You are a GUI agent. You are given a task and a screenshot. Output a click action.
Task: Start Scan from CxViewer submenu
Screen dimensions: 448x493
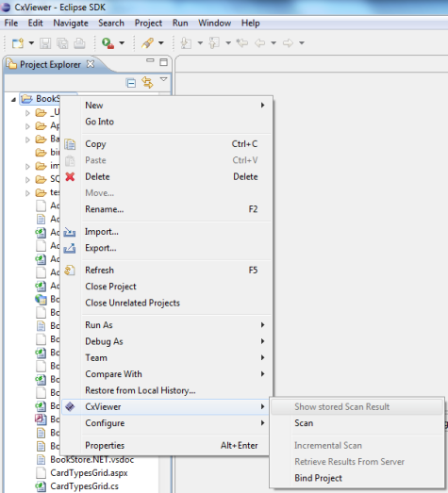click(x=357, y=423)
